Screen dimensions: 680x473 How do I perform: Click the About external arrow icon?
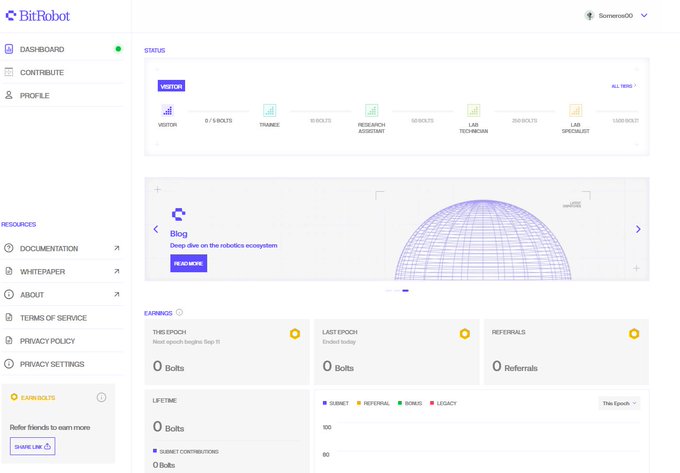[117, 294]
